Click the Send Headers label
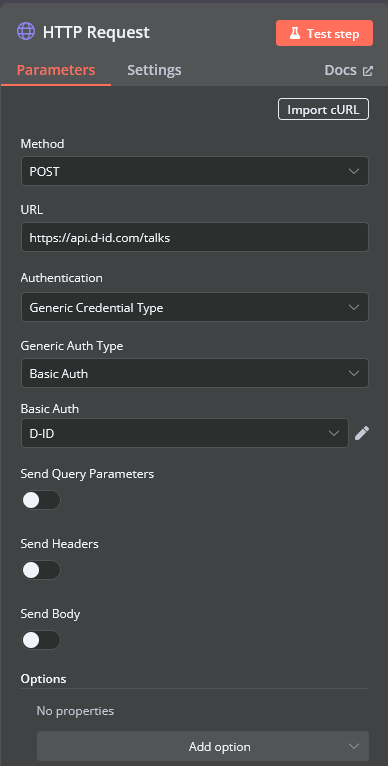This screenshot has width=388, height=766. coord(60,544)
